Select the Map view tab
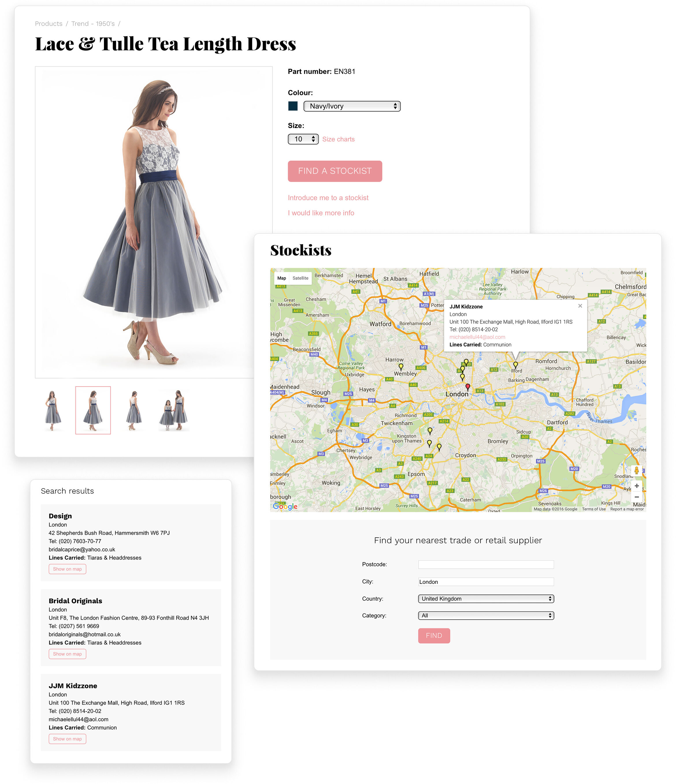Screen dimensions: 676x784 pos(281,278)
